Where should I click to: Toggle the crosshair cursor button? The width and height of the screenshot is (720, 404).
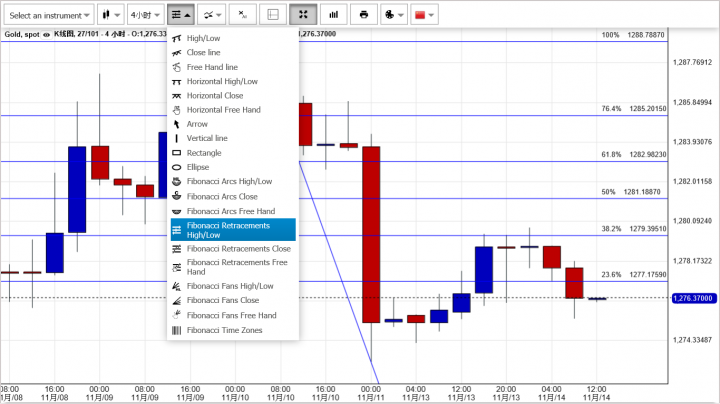[x=272, y=15]
